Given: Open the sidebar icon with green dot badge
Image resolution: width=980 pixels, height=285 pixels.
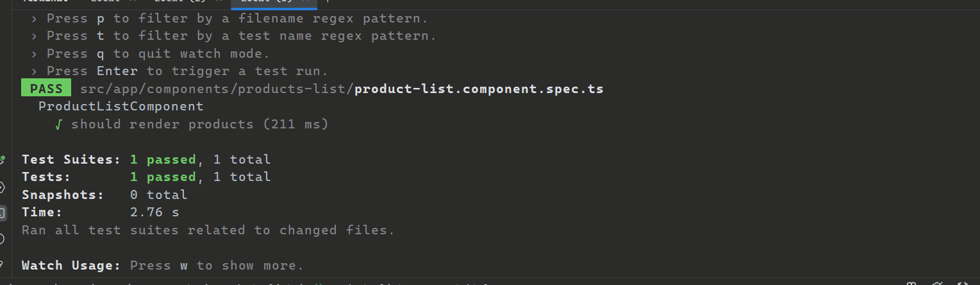Looking at the screenshot, I should (x=2, y=160).
